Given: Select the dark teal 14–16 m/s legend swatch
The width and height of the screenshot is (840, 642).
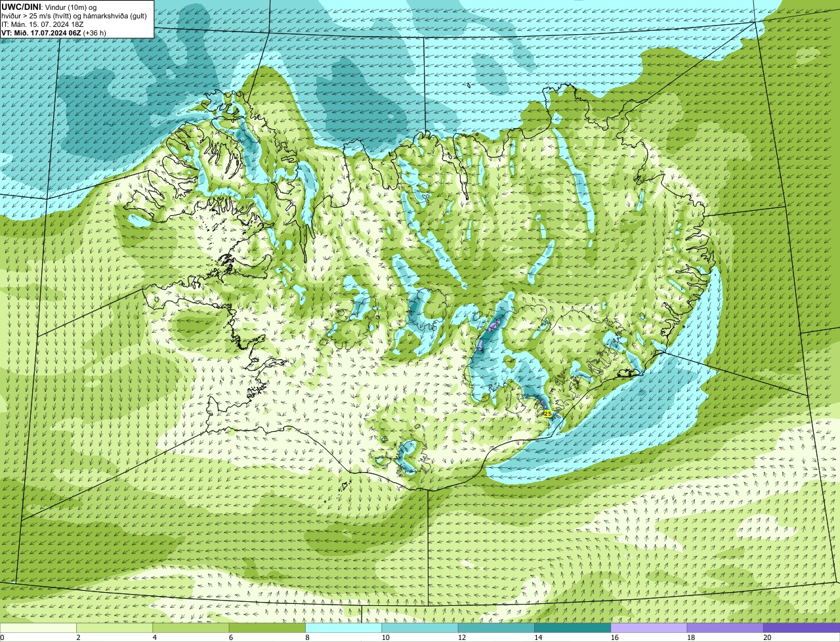Looking at the screenshot, I should click(572, 628).
